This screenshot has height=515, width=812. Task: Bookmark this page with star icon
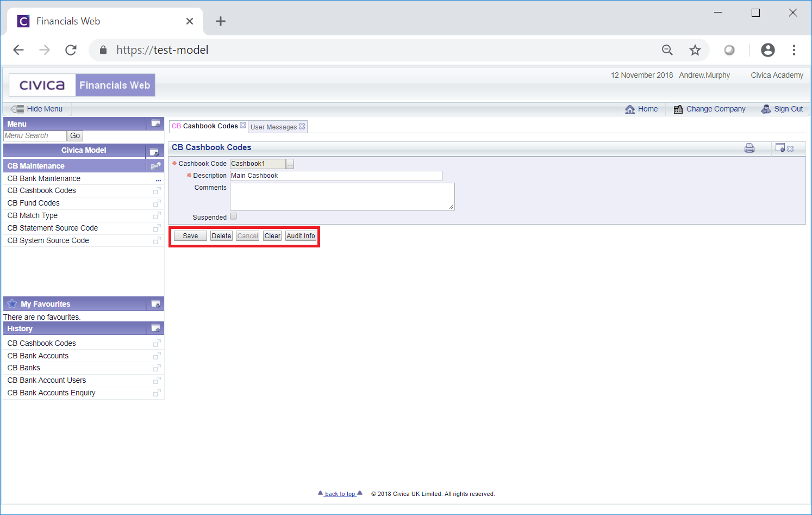point(695,50)
